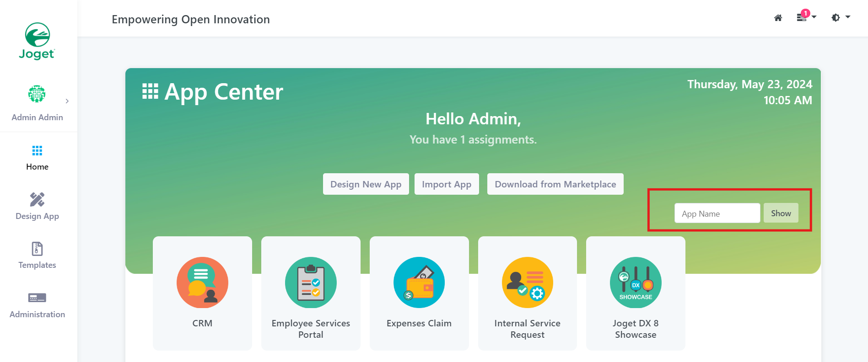868x362 pixels.
Task: Open the theme mode dropdown
Action: pyautogui.click(x=840, y=17)
